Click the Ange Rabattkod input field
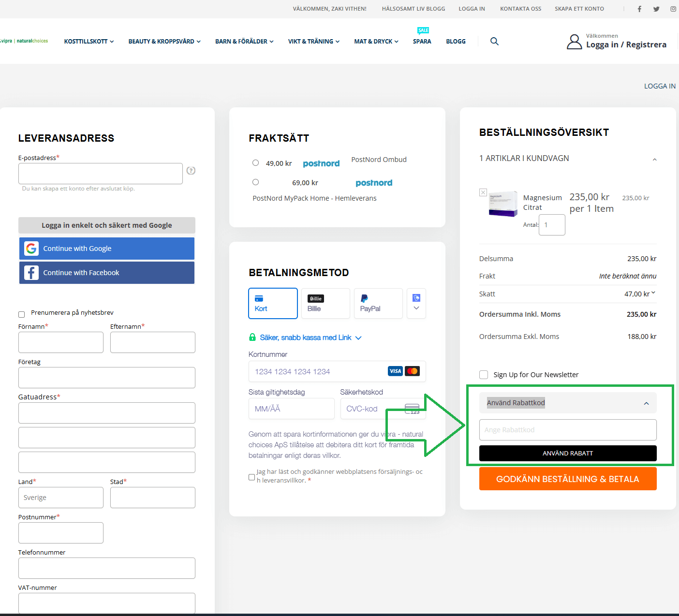Screen dimensions: 679x616 coord(568,430)
